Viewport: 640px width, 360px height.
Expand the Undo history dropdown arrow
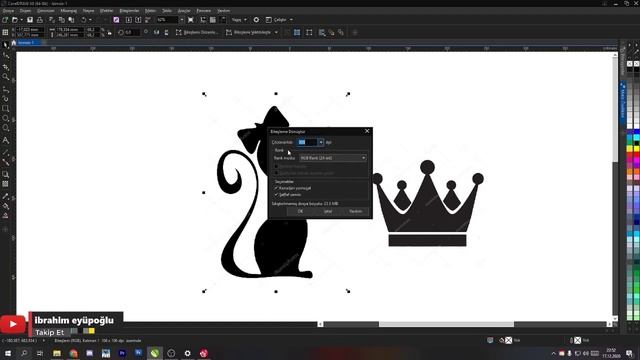click(x=90, y=20)
